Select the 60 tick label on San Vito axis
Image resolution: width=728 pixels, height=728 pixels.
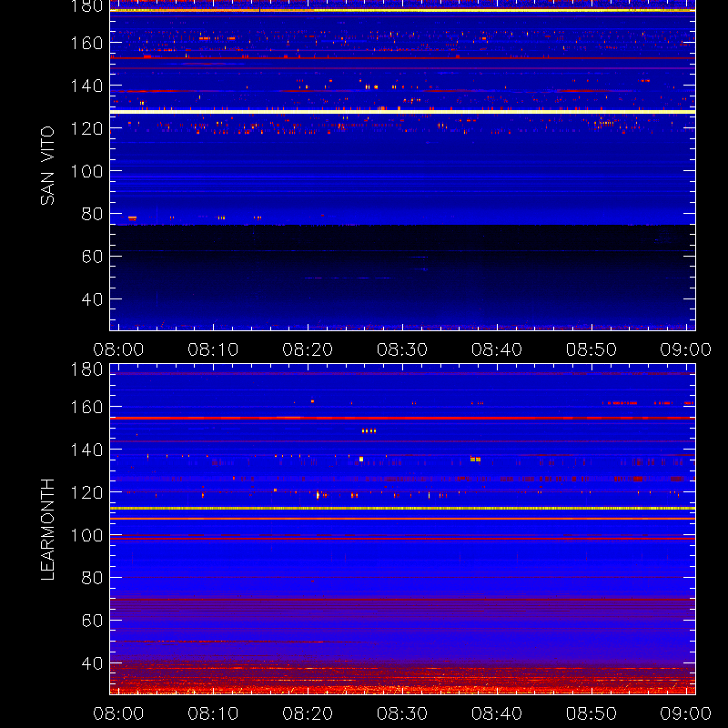pyautogui.click(x=92, y=257)
